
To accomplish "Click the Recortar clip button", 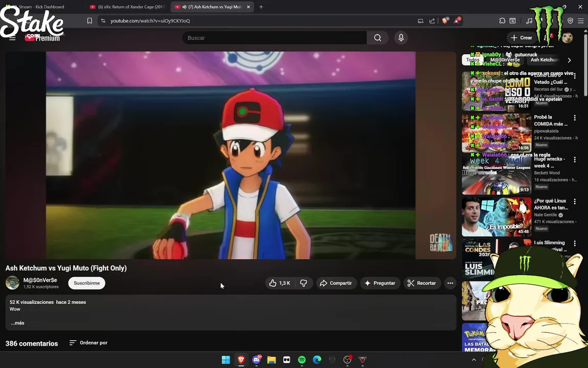I will pos(422,283).
